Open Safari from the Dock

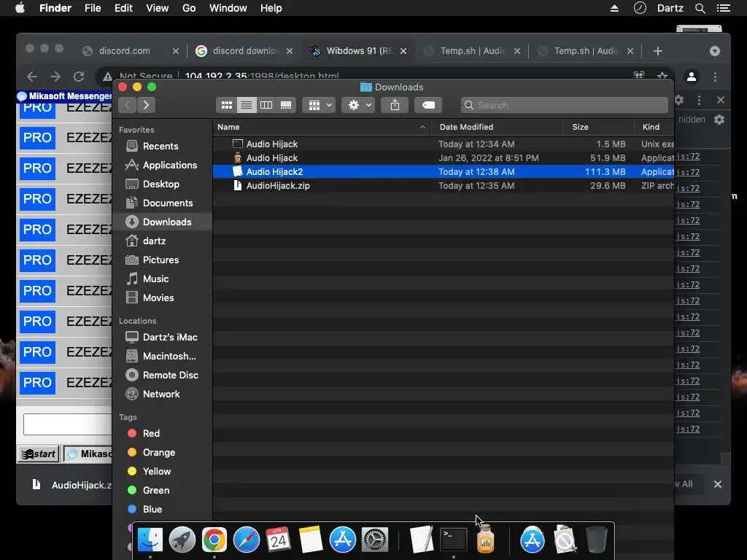pos(246,540)
